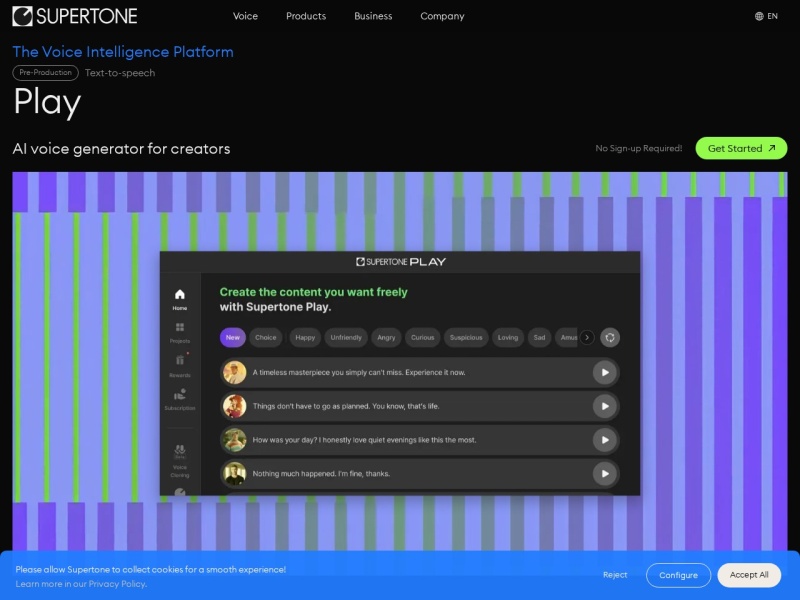800x600 pixels.
Task: Toggle the 'Suspicious' emotion chip
Action: coord(465,337)
